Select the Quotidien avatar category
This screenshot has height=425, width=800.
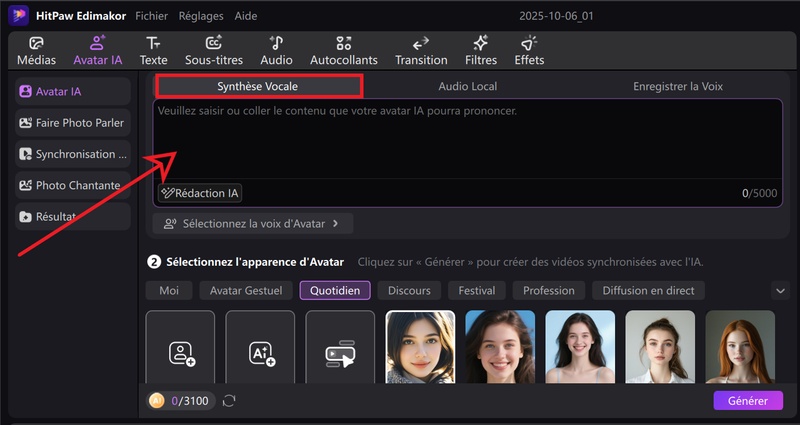[335, 291]
